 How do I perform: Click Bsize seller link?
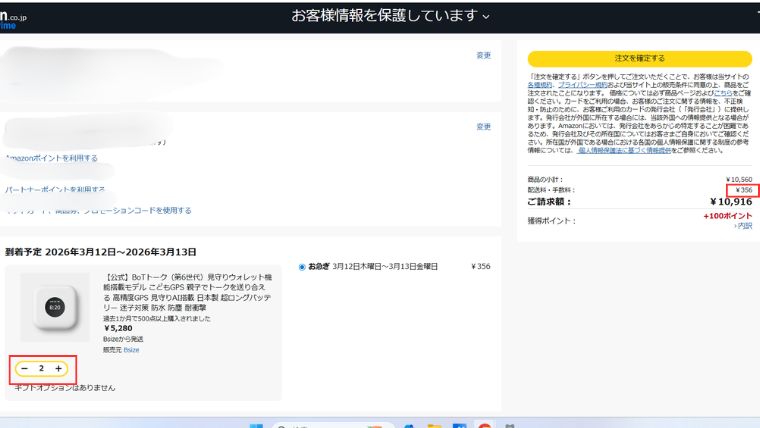click(132, 349)
